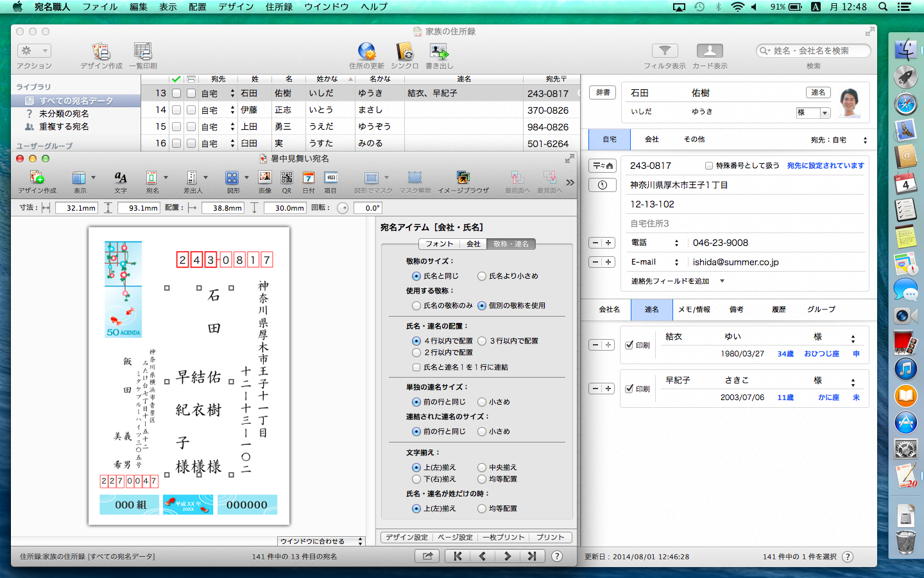924x578 pixels.
Task: Click the ページ設定 button
Action: [x=455, y=538]
